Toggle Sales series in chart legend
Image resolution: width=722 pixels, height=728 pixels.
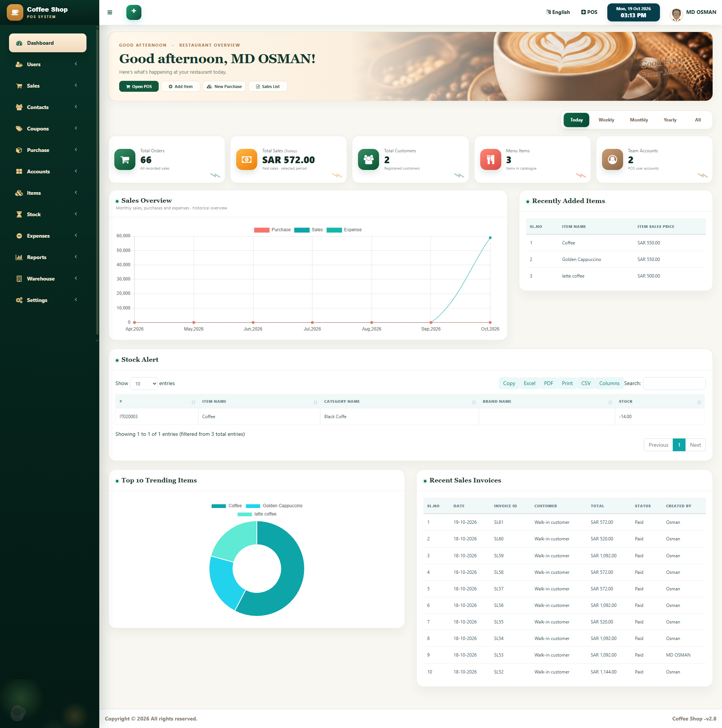click(309, 230)
